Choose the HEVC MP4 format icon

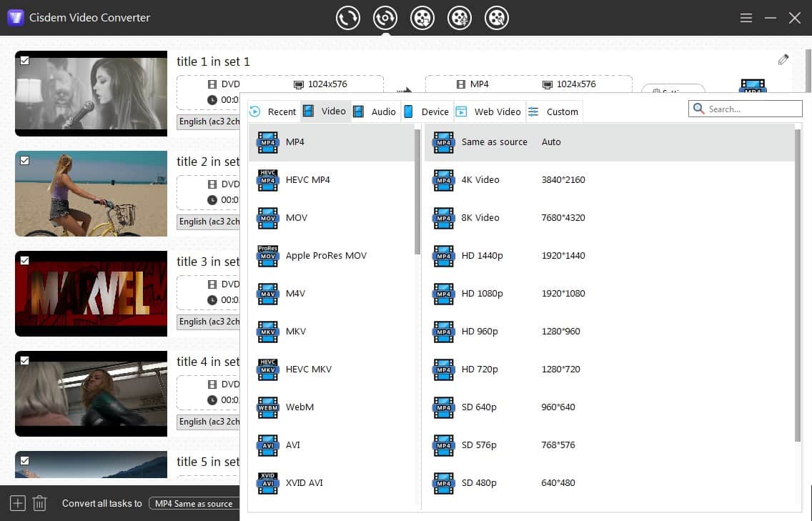point(268,180)
